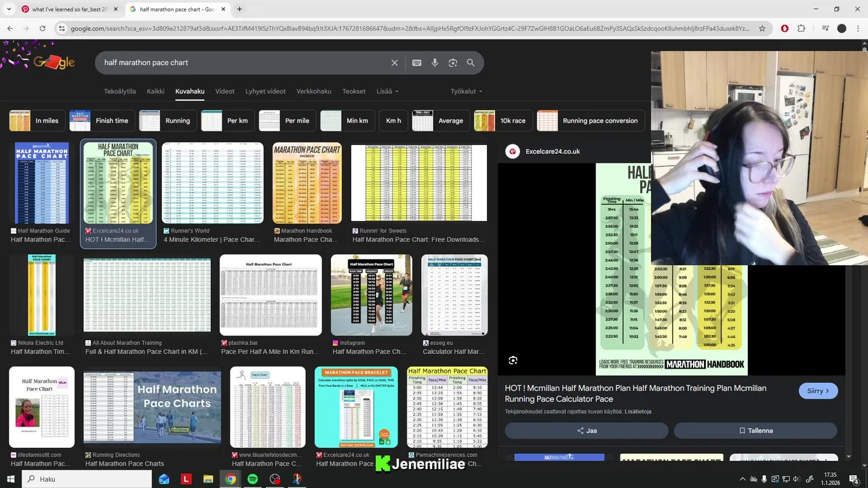
Task: Select the Videot tab
Action: point(225,91)
